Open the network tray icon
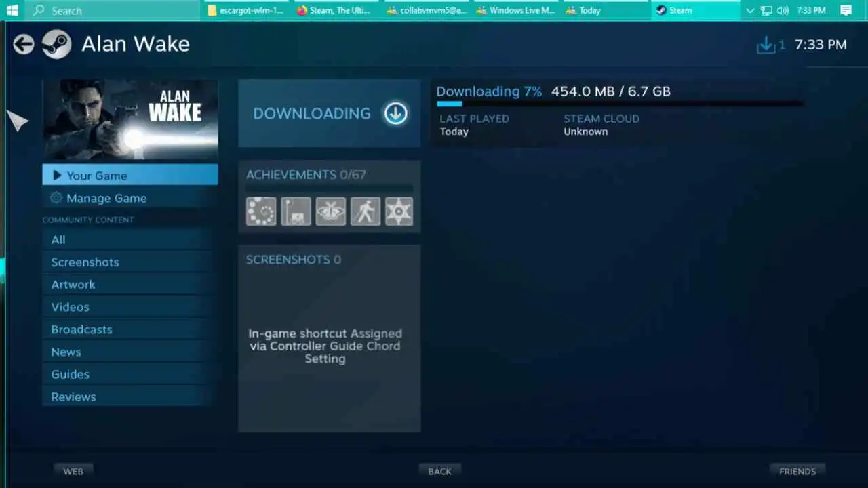 (766, 10)
